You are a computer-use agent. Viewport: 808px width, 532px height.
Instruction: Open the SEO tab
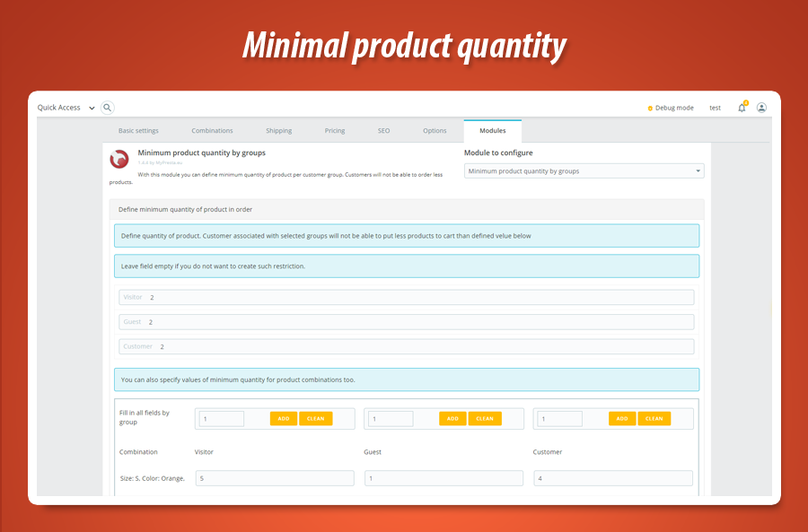pyautogui.click(x=383, y=131)
